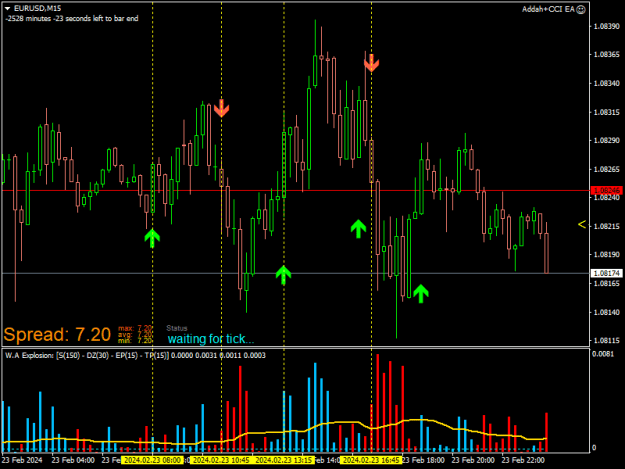Image resolution: width=625 pixels, height=469 pixels.
Task: Click the 'minutes seconds left to bar end' text
Action: pyautogui.click(x=72, y=18)
